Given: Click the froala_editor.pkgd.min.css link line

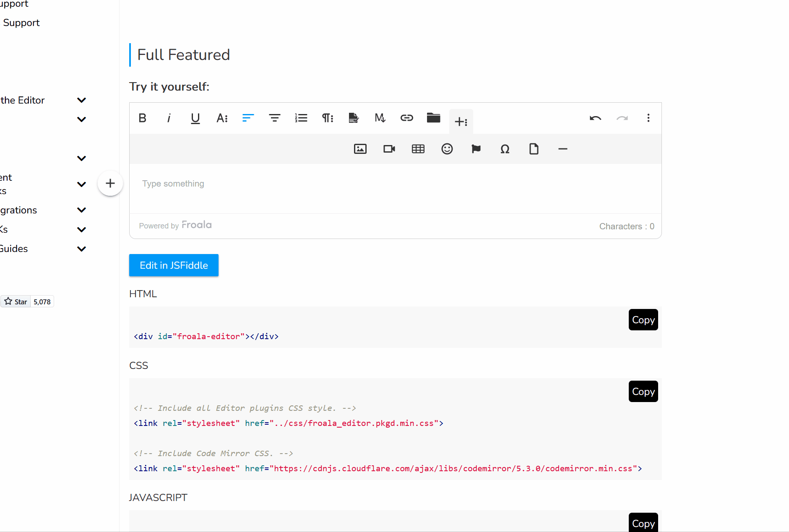Looking at the screenshot, I should 289,423.
